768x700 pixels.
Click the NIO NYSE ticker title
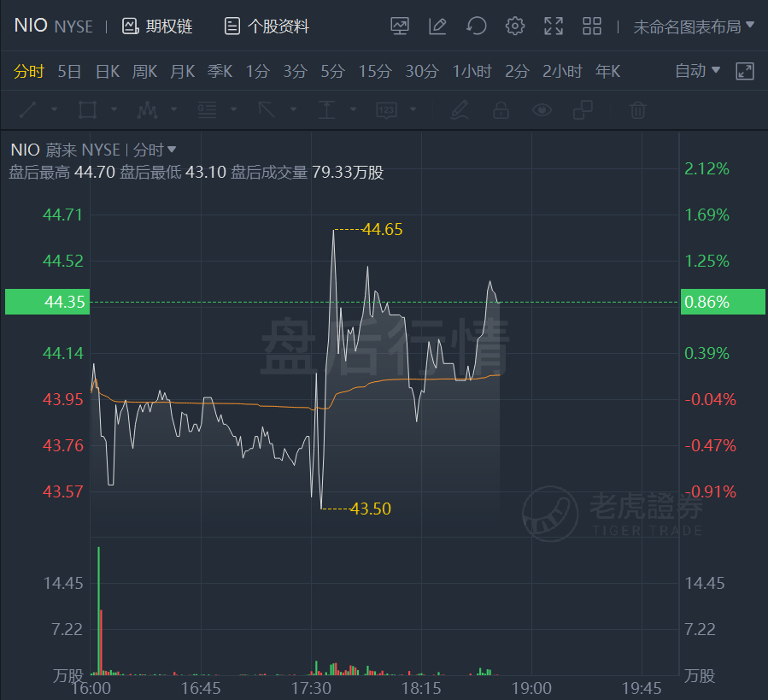(x=53, y=26)
